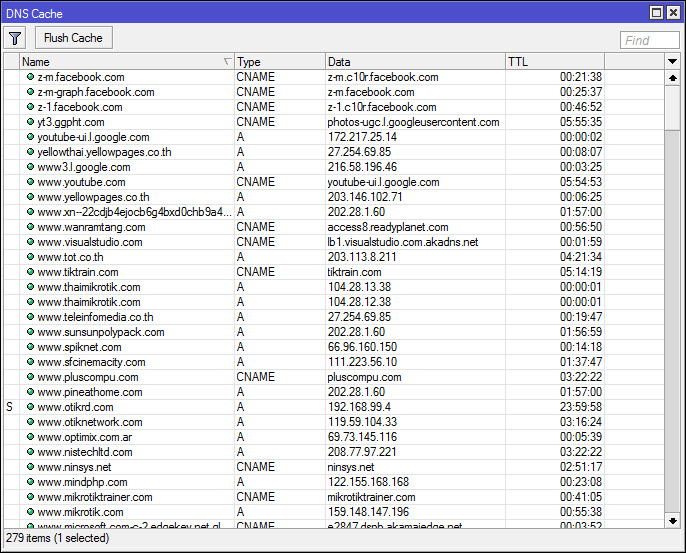Click green icon beside www.tot.co.th
Viewport: 686px width, 553px height.
click(30, 257)
